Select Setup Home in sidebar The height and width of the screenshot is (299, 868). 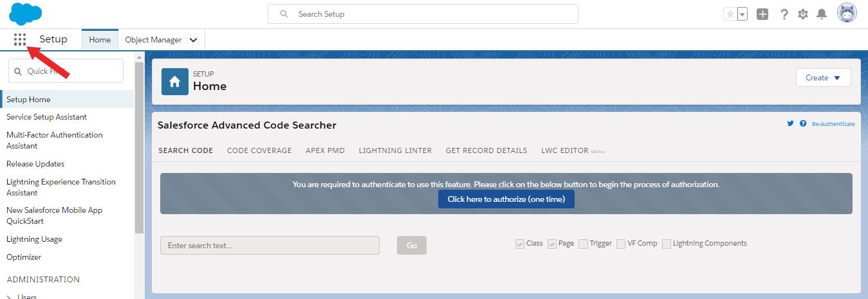tap(67, 100)
